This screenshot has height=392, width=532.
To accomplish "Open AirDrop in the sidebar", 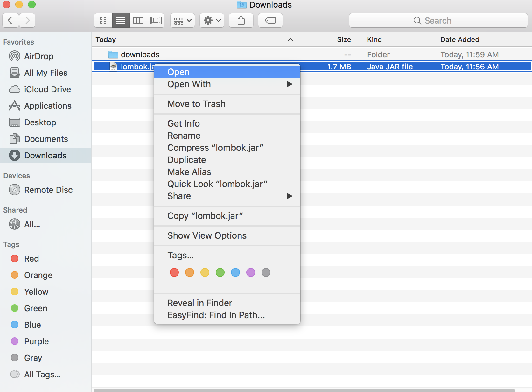I will tap(38, 56).
